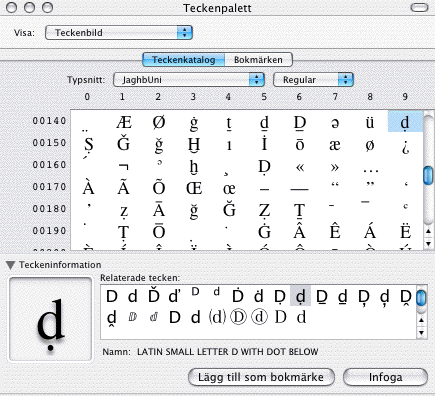Viewport: 435px width, 396px height.
Task: Select the Ã glyph in row 00170
Action: click(124, 187)
